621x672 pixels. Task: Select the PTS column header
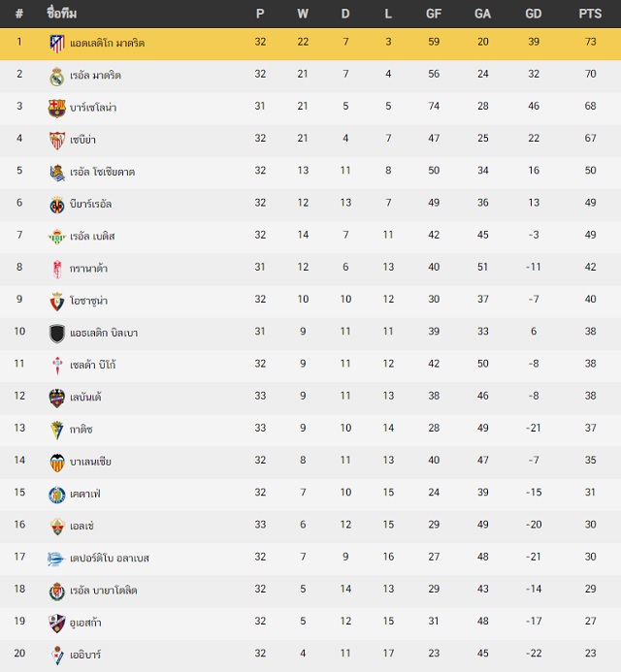tap(590, 14)
